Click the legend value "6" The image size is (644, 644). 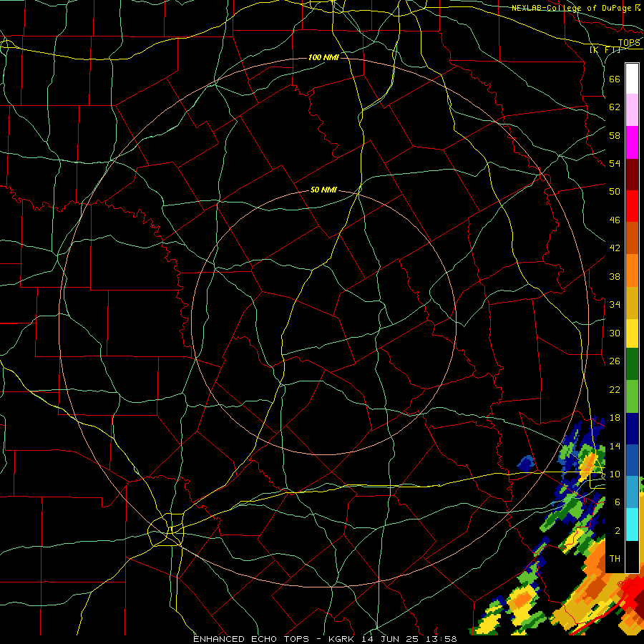(x=618, y=502)
